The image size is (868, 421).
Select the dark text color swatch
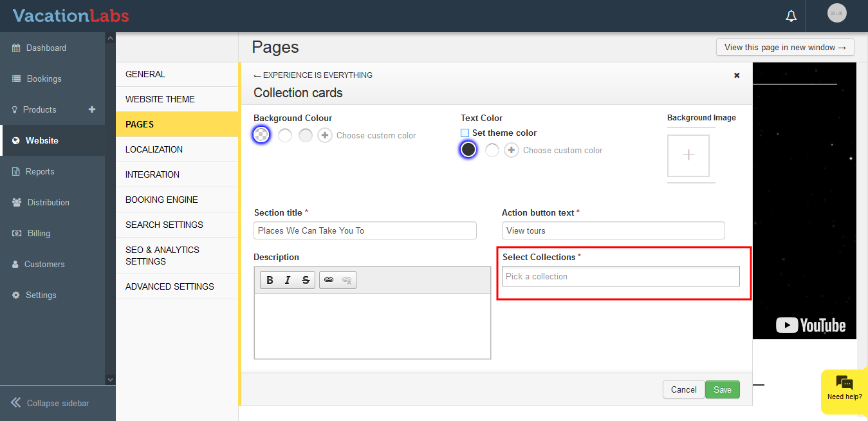468,150
